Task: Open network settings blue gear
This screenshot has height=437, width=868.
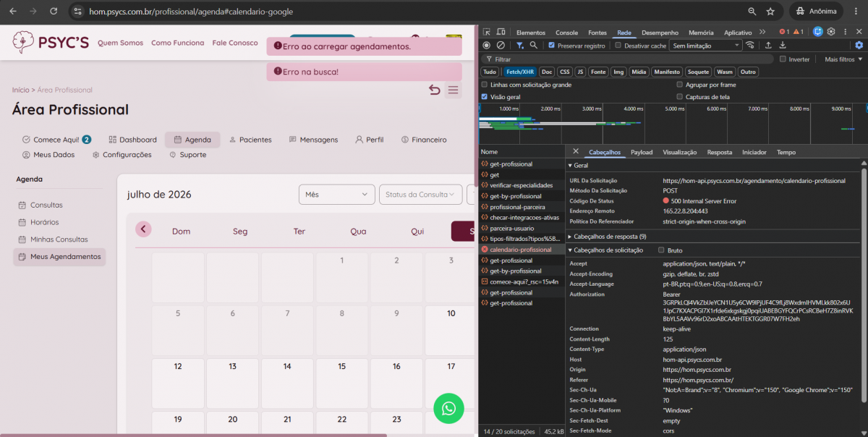Action: [859, 45]
